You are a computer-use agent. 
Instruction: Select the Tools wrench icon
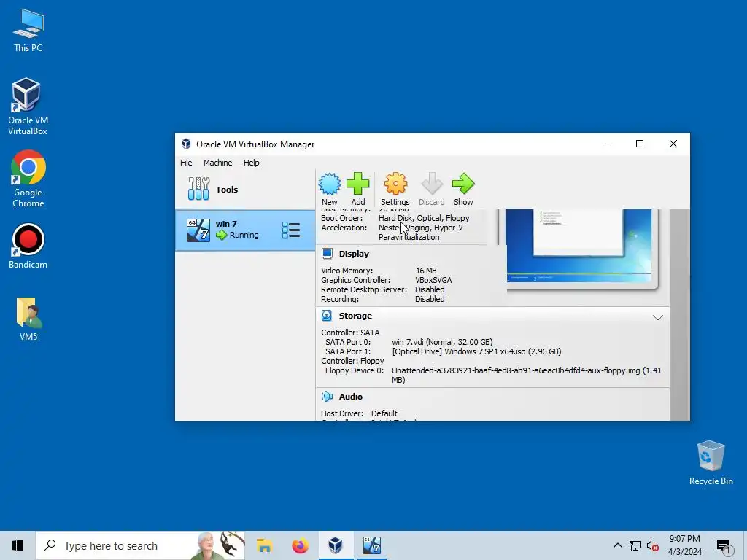point(198,189)
